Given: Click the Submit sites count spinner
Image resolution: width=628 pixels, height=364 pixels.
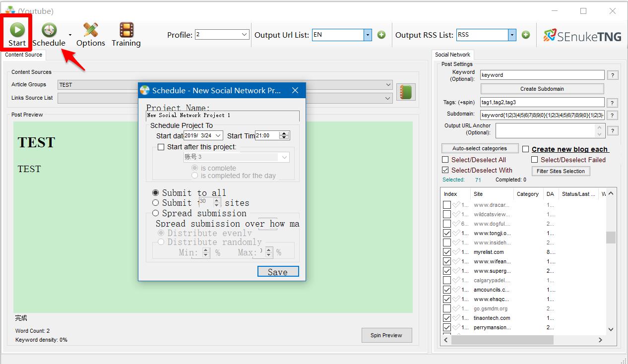Looking at the screenshot, I should tap(217, 203).
